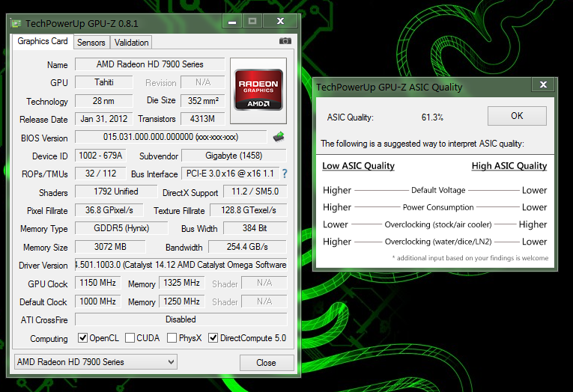Image resolution: width=573 pixels, height=392 pixels.
Task: Click the Power Consumption label in ASIC dialog
Action: (x=438, y=207)
